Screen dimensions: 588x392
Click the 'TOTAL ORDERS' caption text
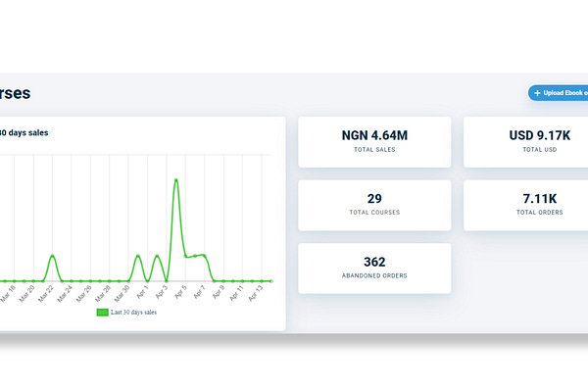(540, 213)
